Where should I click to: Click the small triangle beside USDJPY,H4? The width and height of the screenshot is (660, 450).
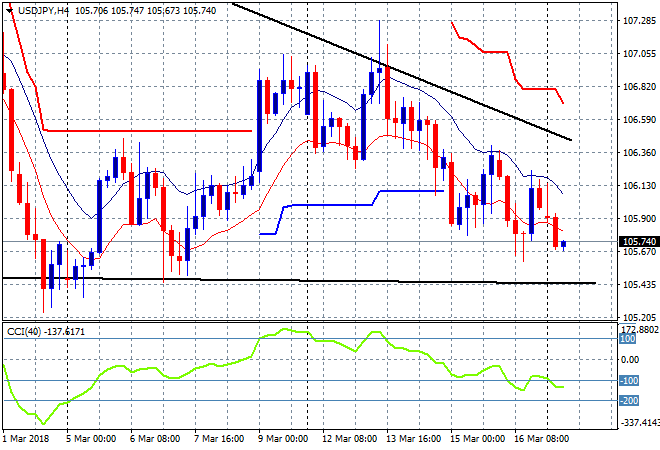(x=9, y=11)
